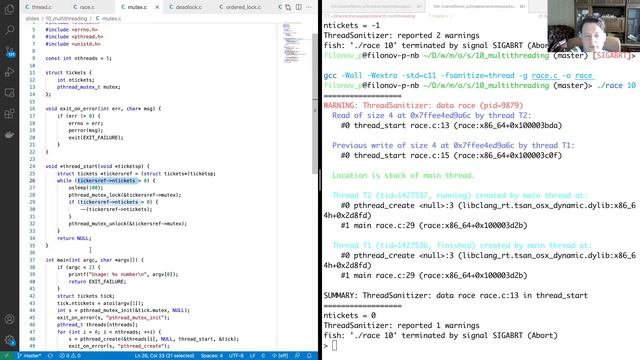Close the mutex.c editor tab
640x360 pixels.
coord(157,7)
